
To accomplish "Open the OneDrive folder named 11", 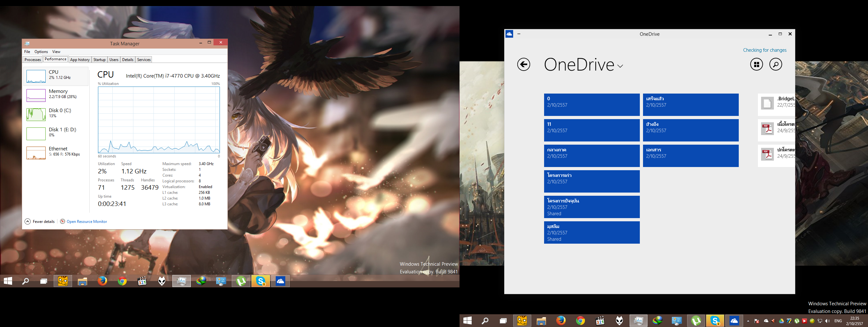I will click(592, 131).
